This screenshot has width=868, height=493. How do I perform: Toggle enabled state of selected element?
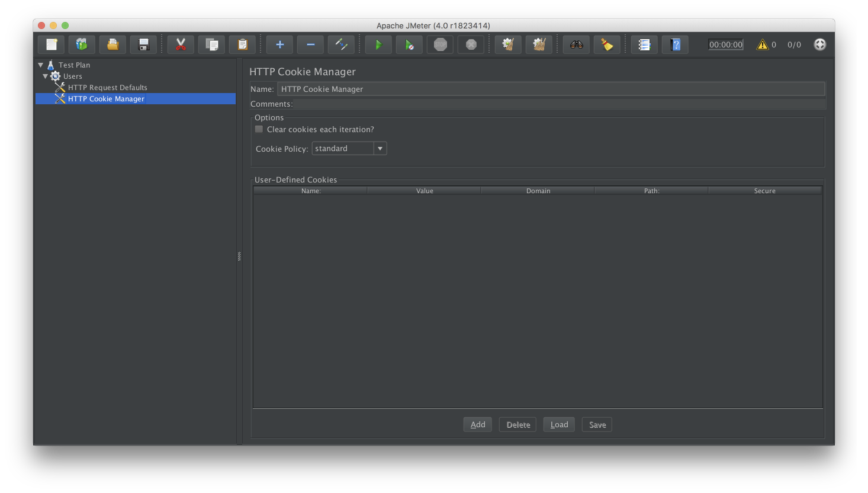coord(341,44)
